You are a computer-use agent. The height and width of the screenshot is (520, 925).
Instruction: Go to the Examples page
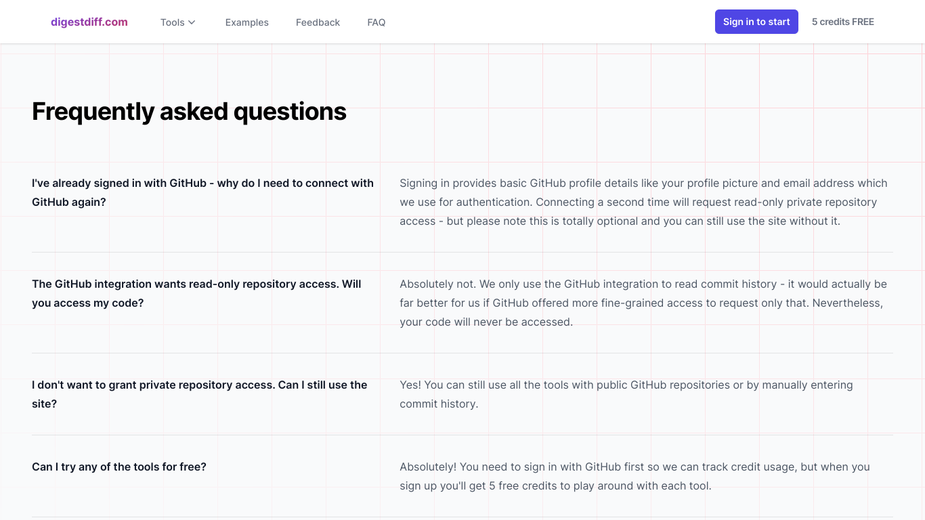coord(247,22)
